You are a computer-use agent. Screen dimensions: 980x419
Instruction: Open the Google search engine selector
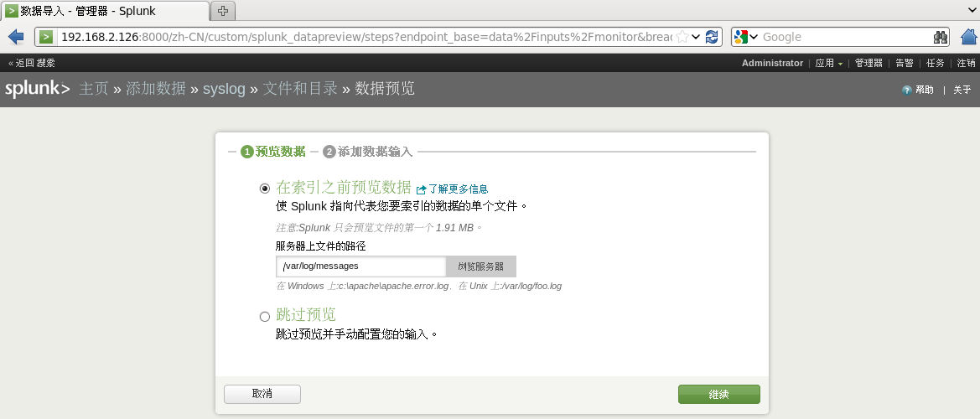(x=745, y=37)
